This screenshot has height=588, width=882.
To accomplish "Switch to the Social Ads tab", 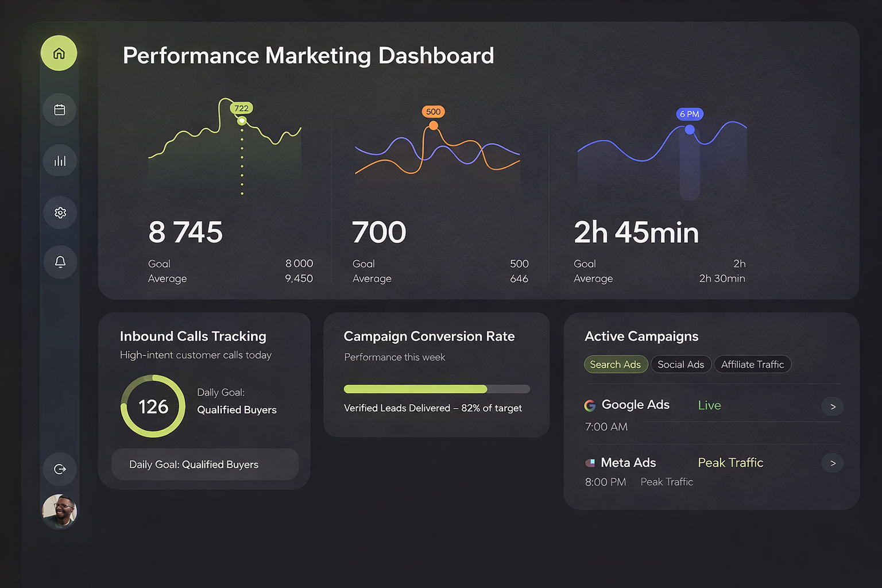I will pos(680,365).
